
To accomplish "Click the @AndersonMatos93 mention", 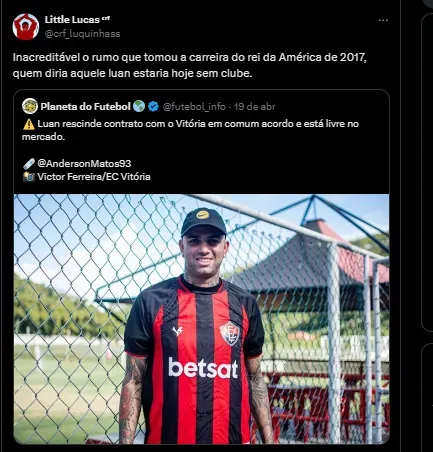I will (84, 163).
